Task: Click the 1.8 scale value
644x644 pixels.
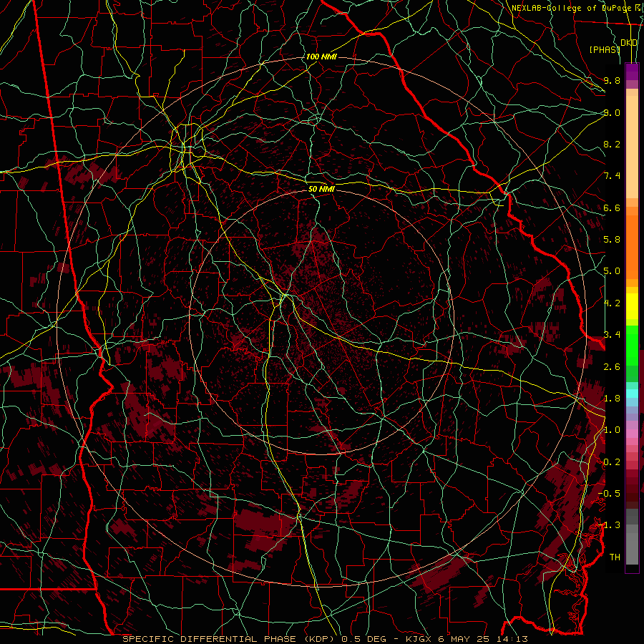Action: tap(612, 399)
